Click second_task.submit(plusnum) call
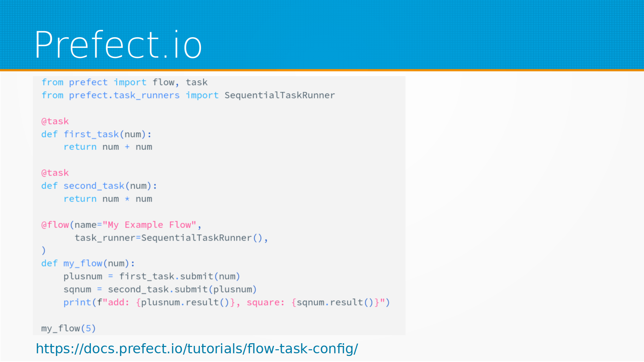This screenshot has width=644, height=362. coord(182,290)
